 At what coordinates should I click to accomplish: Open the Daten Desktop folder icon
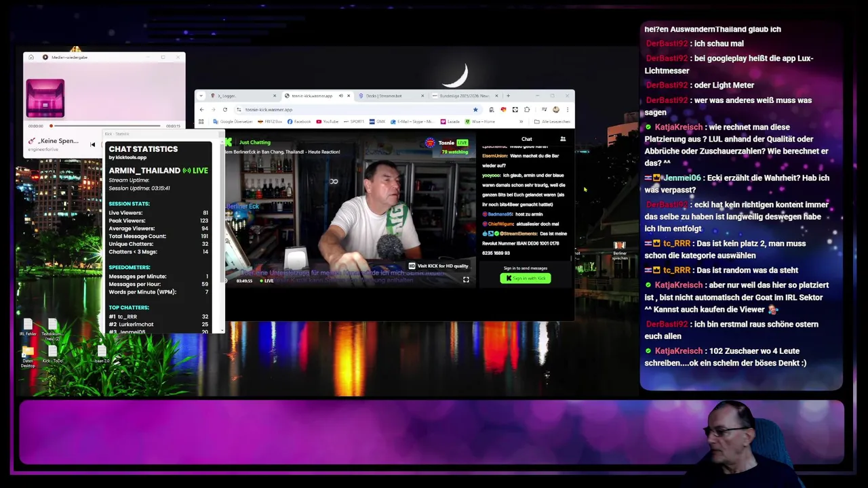point(28,357)
